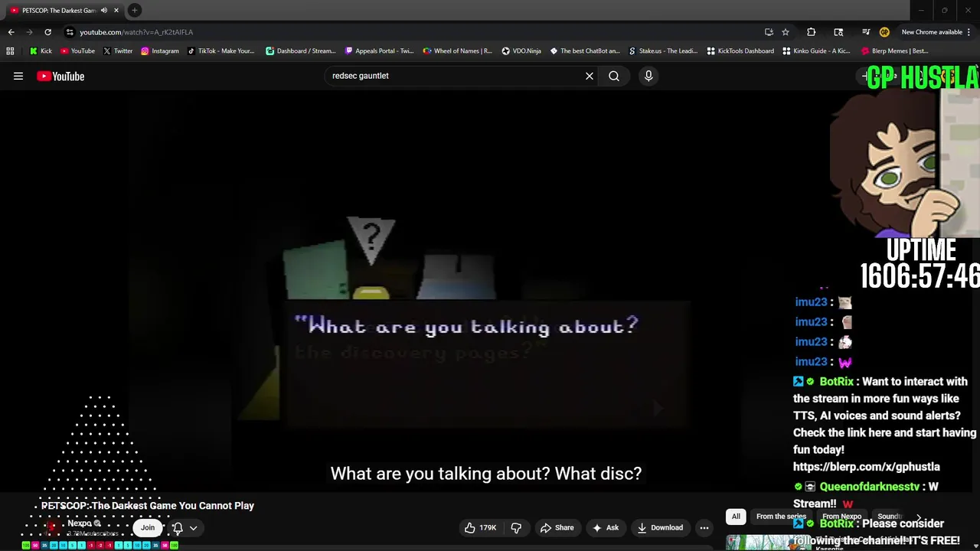The height and width of the screenshot is (551, 980).
Task: Open the Chrome extensions puzzle icon
Action: point(812,32)
